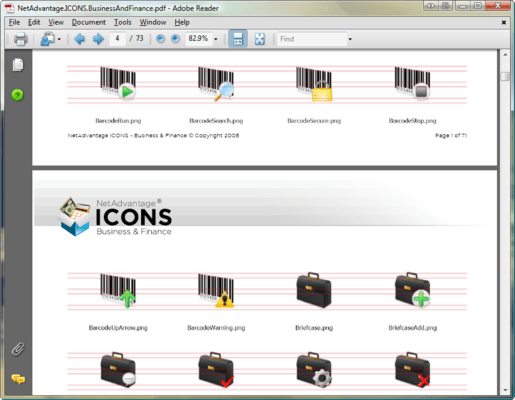Click the Adobe Reader title bar PDF icon
This screenshot has width=515, height=400.
tap(10, 8)
